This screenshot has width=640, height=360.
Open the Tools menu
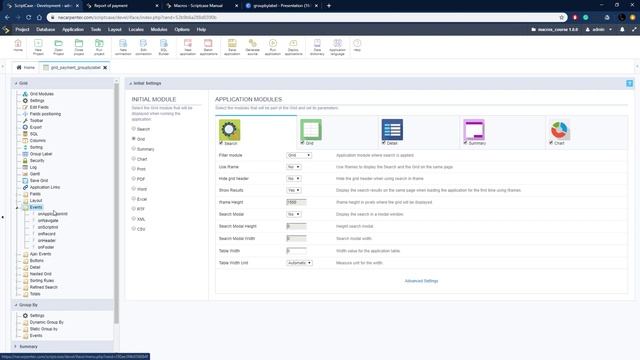[96, 29]
